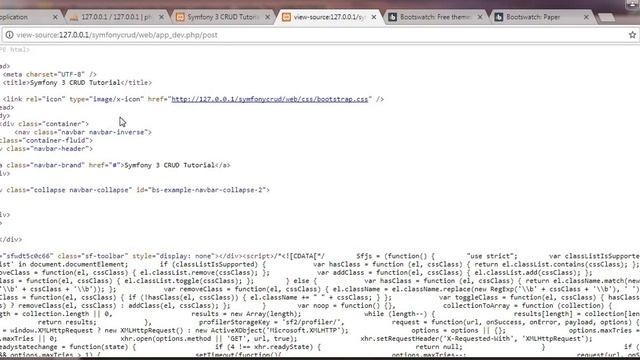Open a new tab with the new-tab button
The image size is (640, 360).
tap(606, 18)
